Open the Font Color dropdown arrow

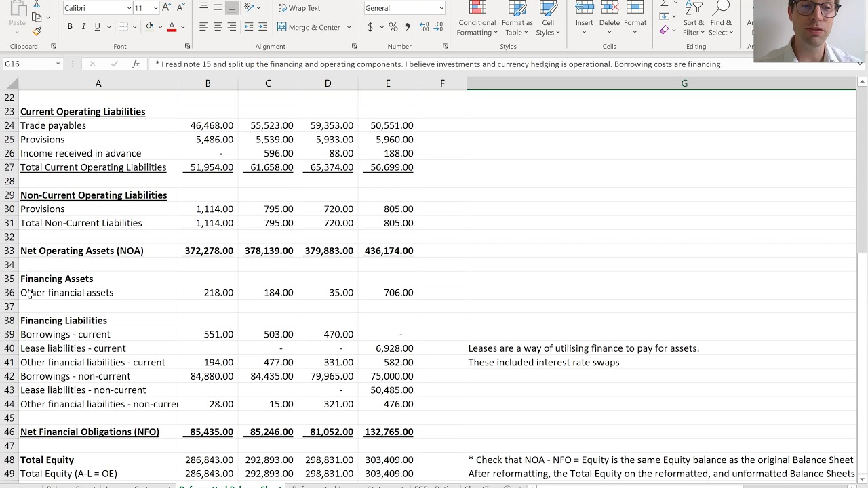(182, 27)
